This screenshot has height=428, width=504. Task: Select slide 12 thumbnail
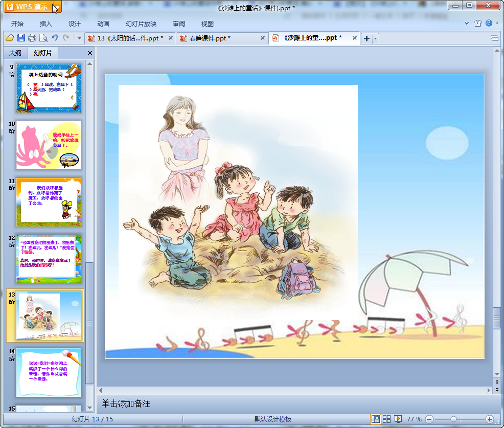(49, 259)
